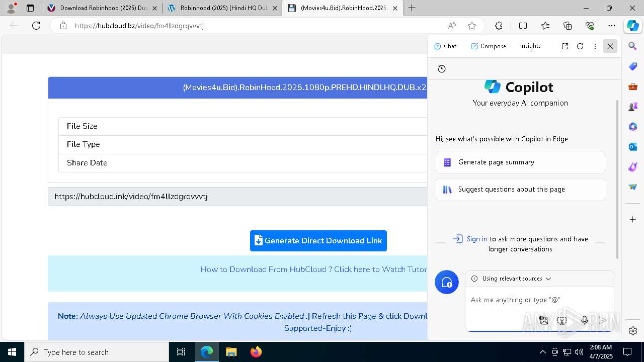Switch to Download Robinhood (2025) browser tab

[102, 8]
